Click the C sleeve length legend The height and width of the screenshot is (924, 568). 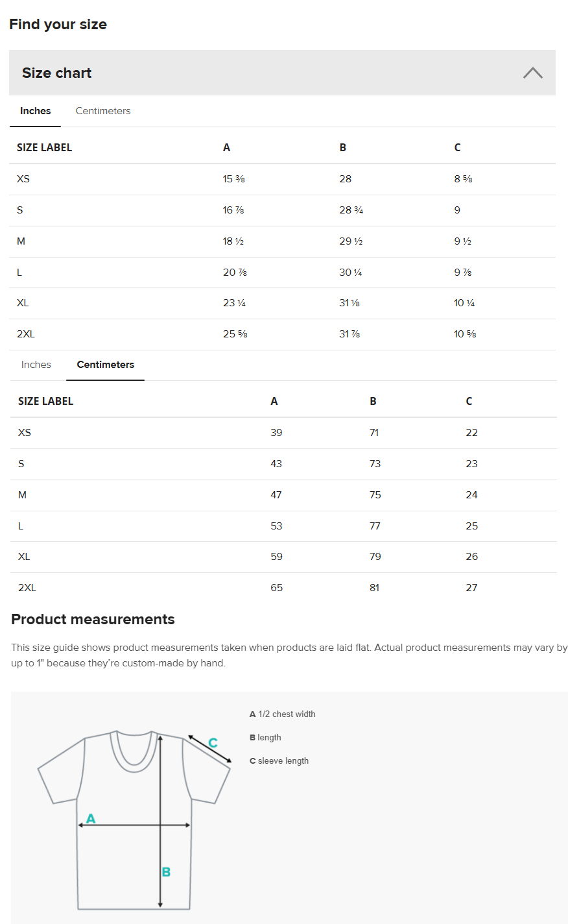tap(279, 761)
